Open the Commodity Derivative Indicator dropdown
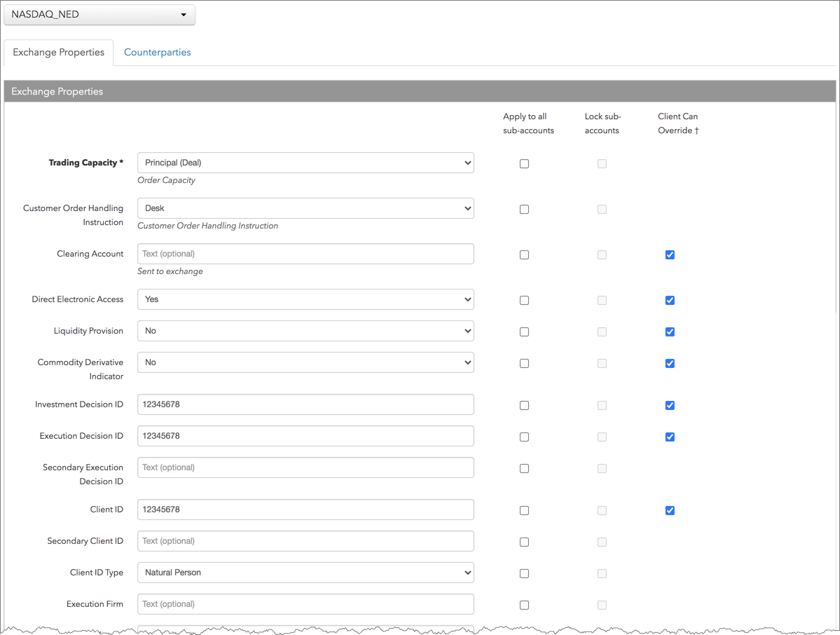 click(x=305, y=362)
